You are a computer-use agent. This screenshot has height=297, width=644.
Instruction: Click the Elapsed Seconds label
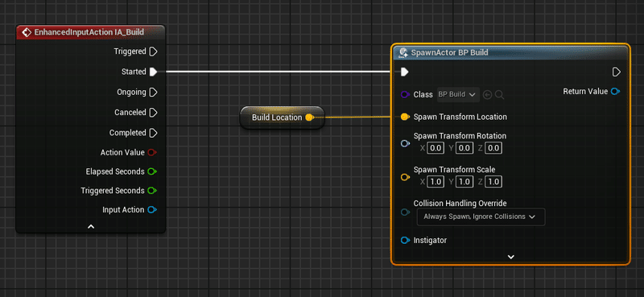click(x=115, y=171)
